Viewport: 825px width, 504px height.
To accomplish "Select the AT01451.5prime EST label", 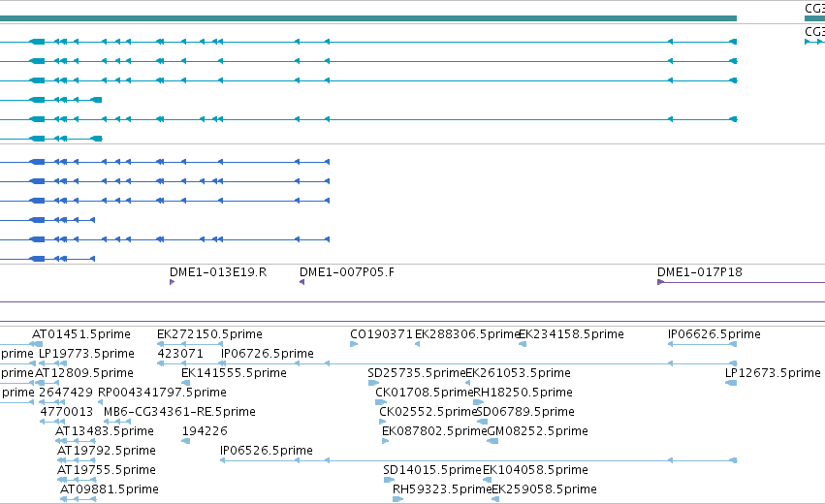I will (81, 334).
